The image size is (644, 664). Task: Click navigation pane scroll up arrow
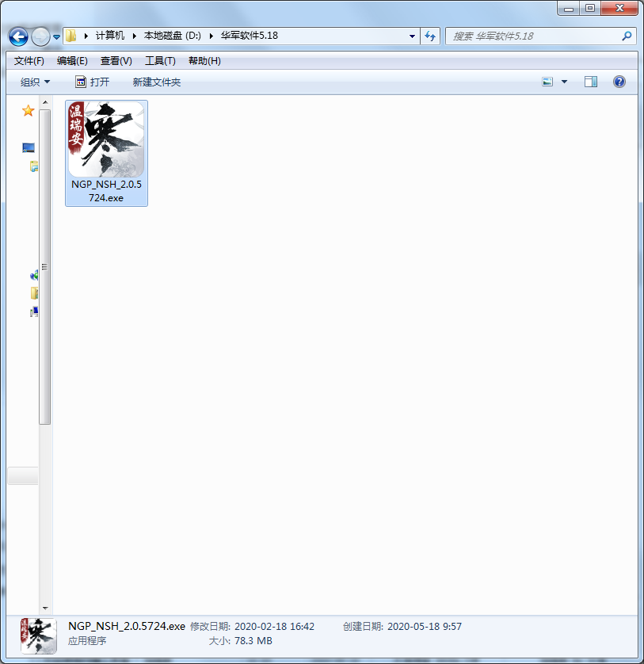click(45, 102)
